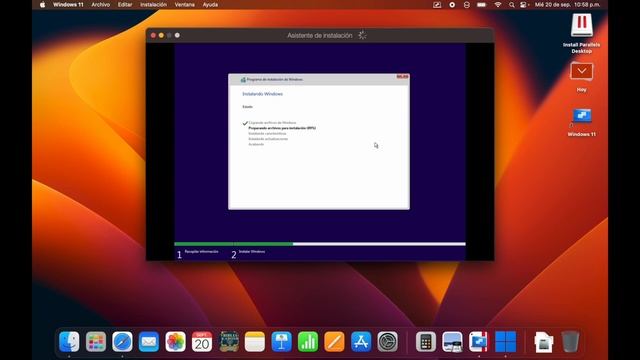Click the Windows installation green progress bar

coord(233,244)
